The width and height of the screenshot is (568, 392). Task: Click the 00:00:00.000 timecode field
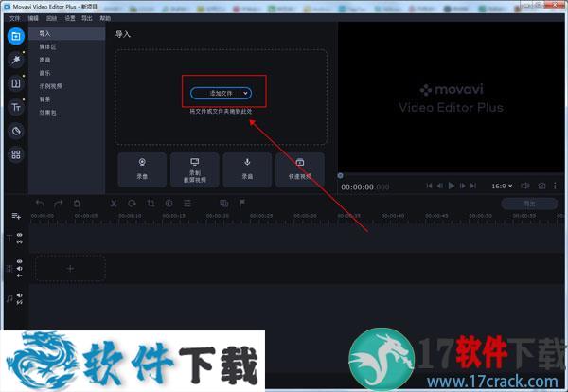click(364, 187)
